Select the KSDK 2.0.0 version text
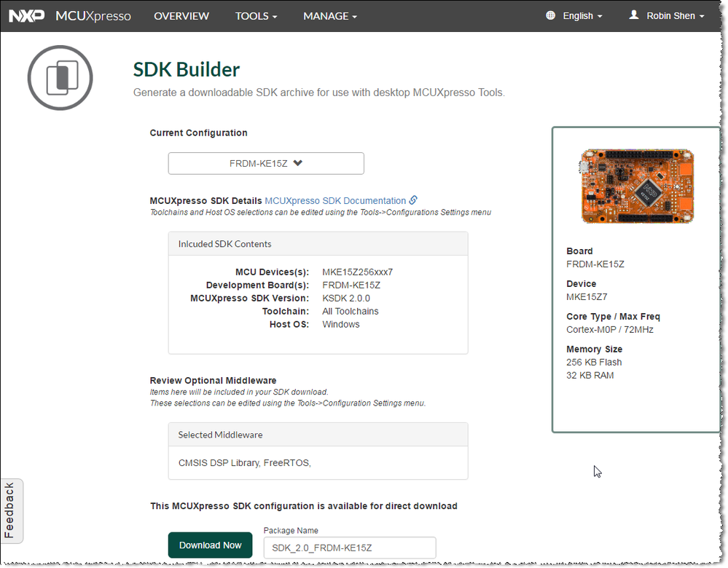 [x=346, y=299]
